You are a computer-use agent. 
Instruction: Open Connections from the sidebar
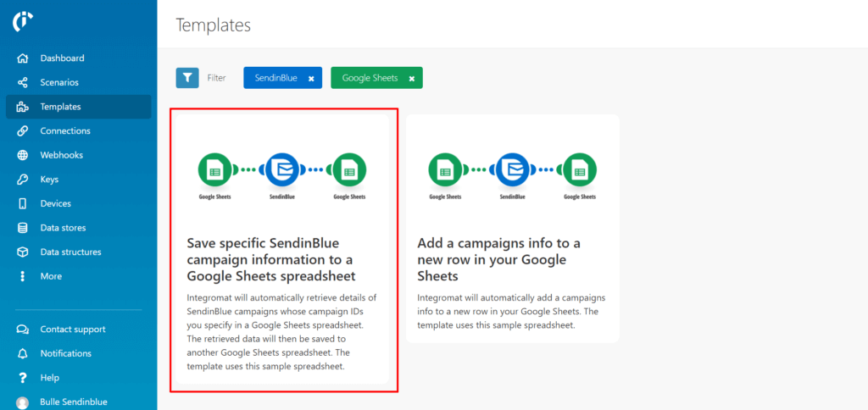(x=79, y=131)
